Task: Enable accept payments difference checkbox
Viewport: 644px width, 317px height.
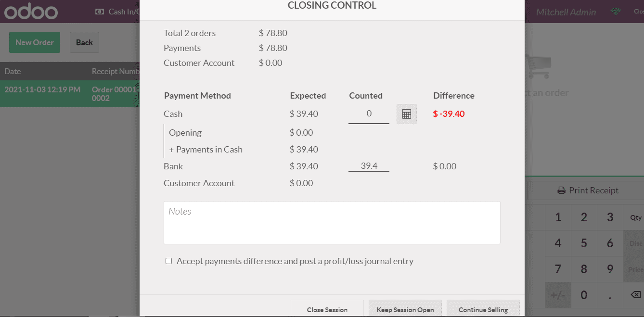Action: tap(168, 261)
